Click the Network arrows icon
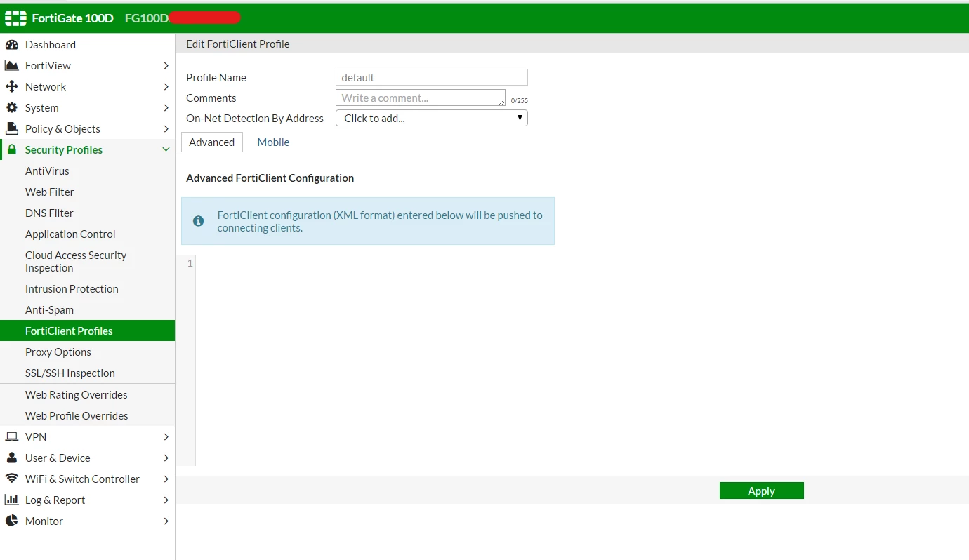This screenshot has height=560, width=969. 11,87
